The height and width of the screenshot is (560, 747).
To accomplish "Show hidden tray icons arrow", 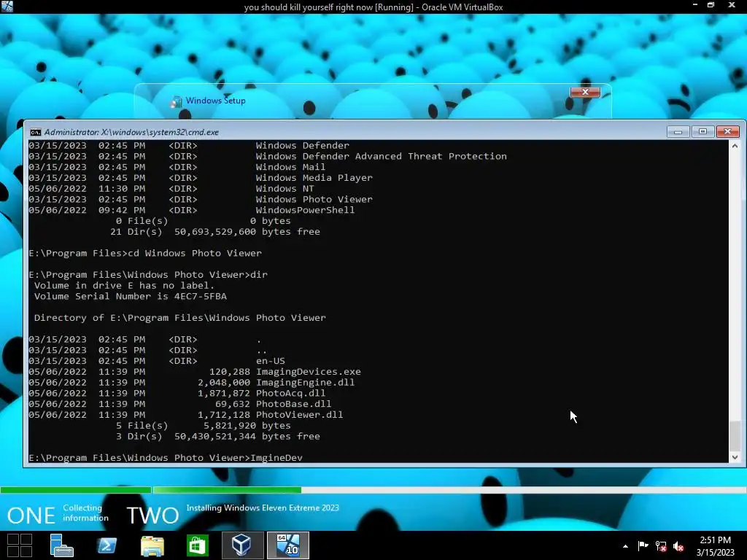I will pos(625,546).
